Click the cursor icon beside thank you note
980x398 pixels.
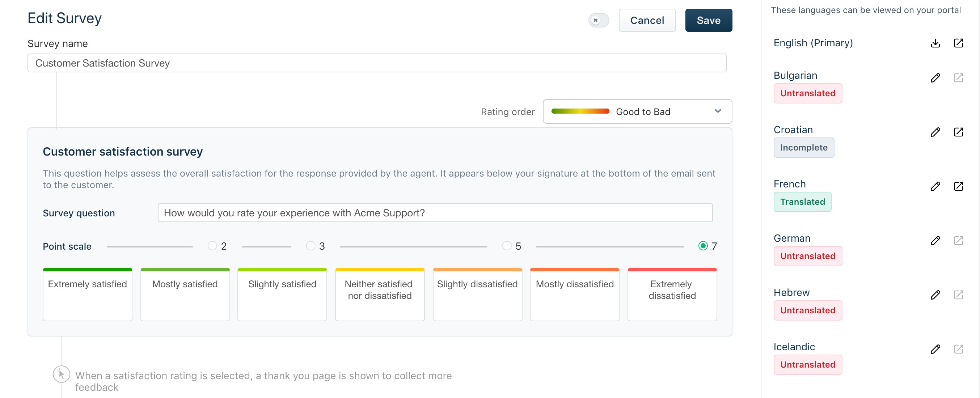61,374
